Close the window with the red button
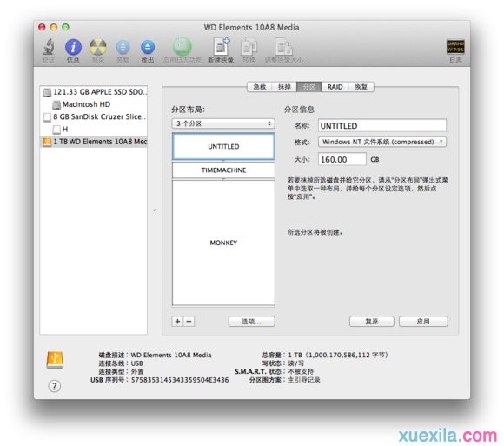The height and width of the screenshot is (446, 504). (x=42, y=27)
